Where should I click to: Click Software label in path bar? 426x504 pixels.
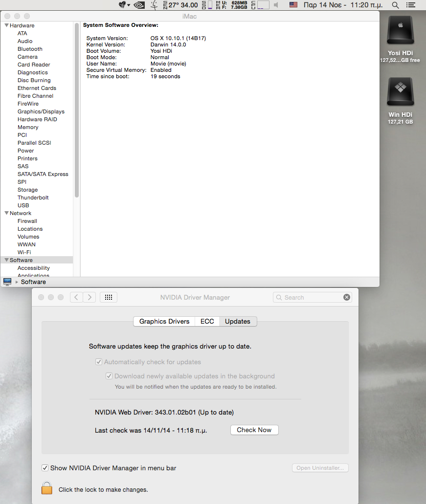pyautogui.click(x=33, y=282)
